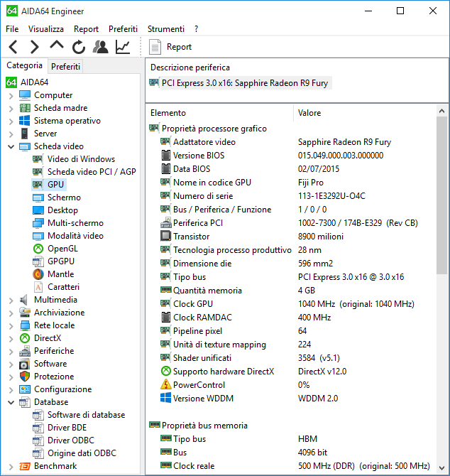The width and height of the screenshot is (450, 476).
Task: Click the scroll down arrow of details list
Action: coord(441,467)
